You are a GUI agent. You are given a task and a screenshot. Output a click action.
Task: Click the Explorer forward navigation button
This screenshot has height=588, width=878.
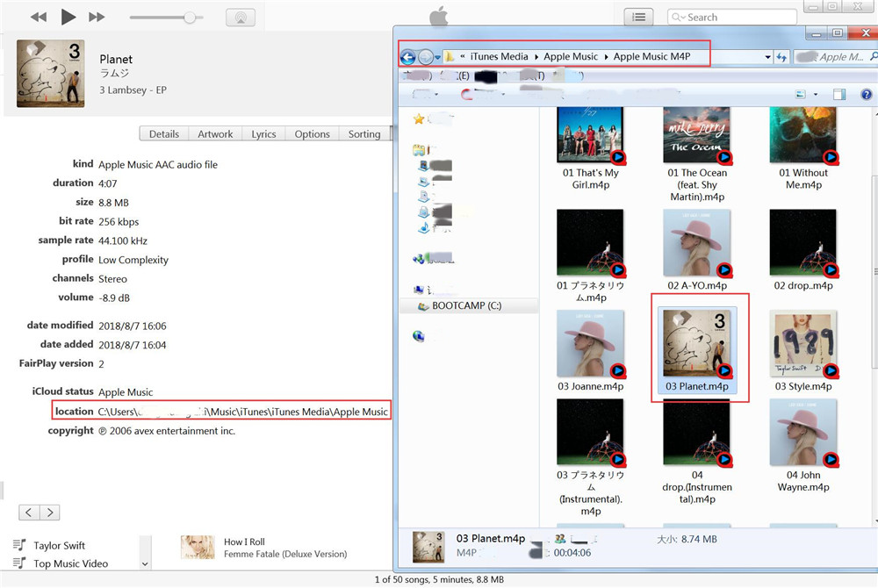(x=426, y=57)
